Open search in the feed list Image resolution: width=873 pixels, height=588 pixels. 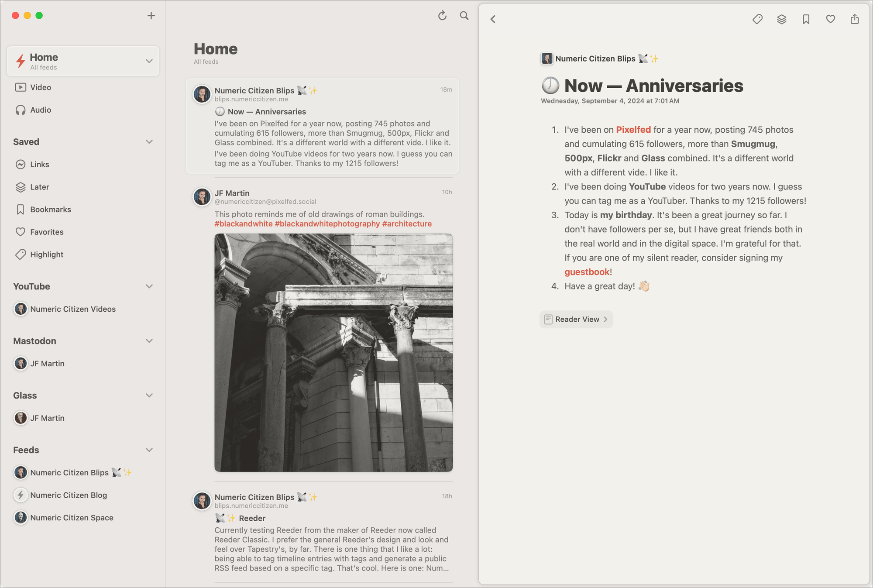tap(464, 16)
